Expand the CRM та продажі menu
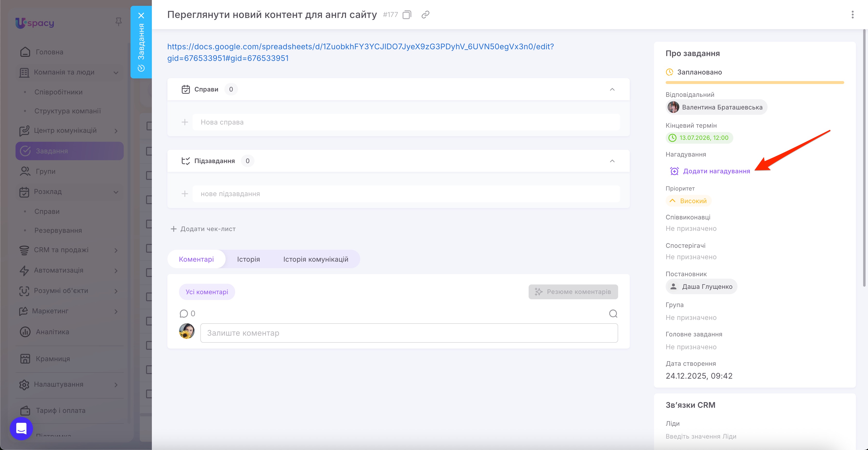Viewport: 868px width, 450px height. [x=69, y=250]
